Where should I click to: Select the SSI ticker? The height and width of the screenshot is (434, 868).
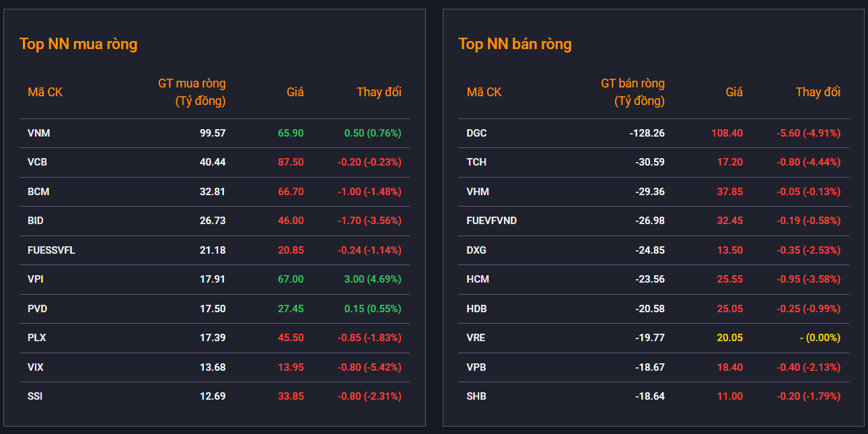(x=35, y=396)
